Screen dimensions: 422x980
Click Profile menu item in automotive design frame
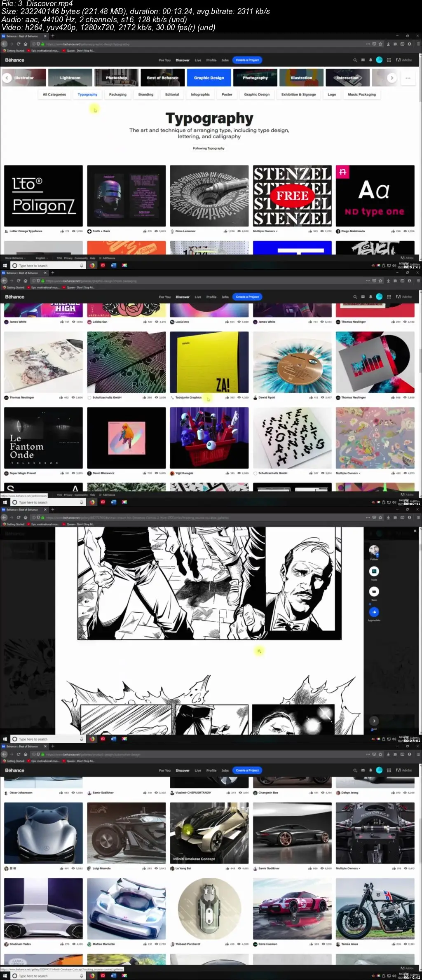[x=211, y=770]
